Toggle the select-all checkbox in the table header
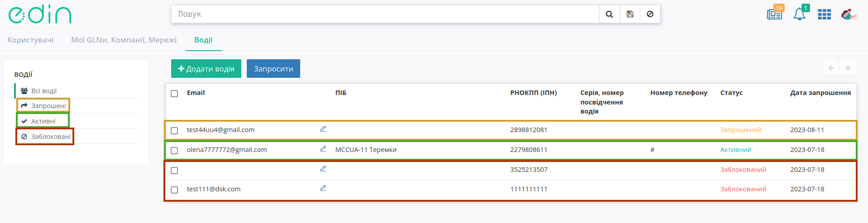The height and width of the screenshot is (223, 868). click(x=174, y=94)
